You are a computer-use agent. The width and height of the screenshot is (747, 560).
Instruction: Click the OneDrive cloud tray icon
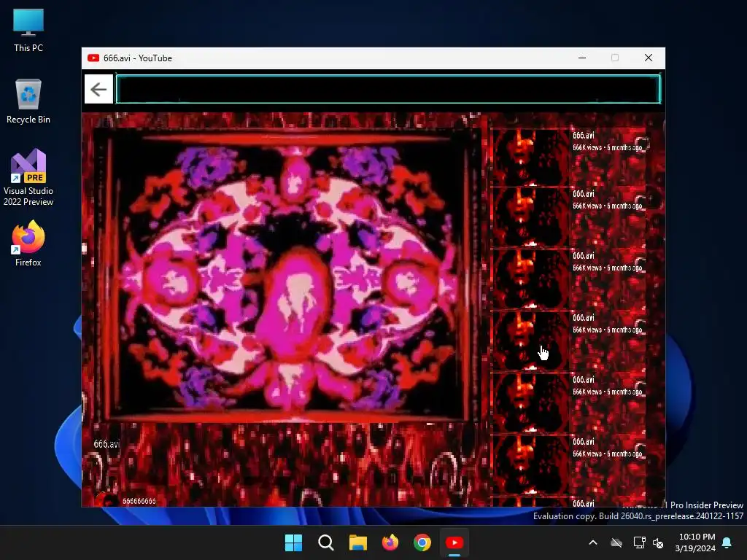tap(616, 542)
